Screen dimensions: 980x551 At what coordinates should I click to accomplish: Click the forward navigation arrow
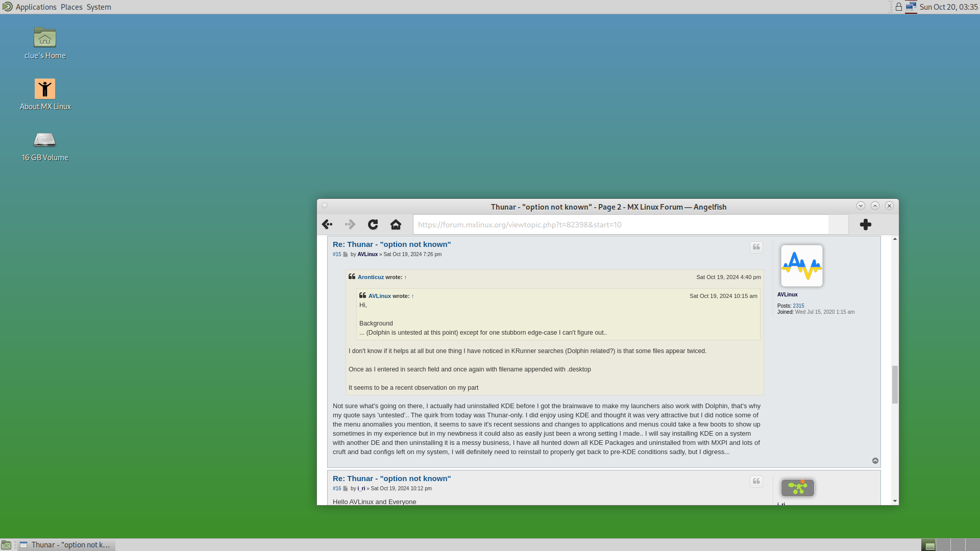[350, 224]
